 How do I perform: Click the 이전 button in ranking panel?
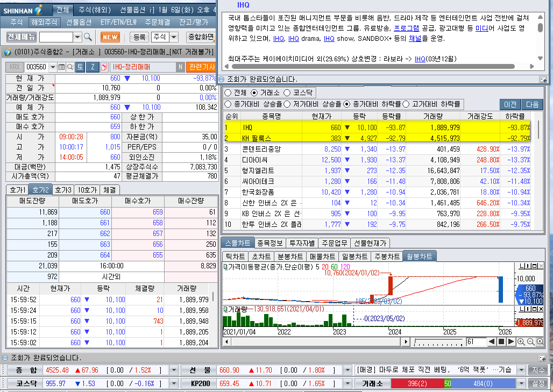[x=510, y=104]
